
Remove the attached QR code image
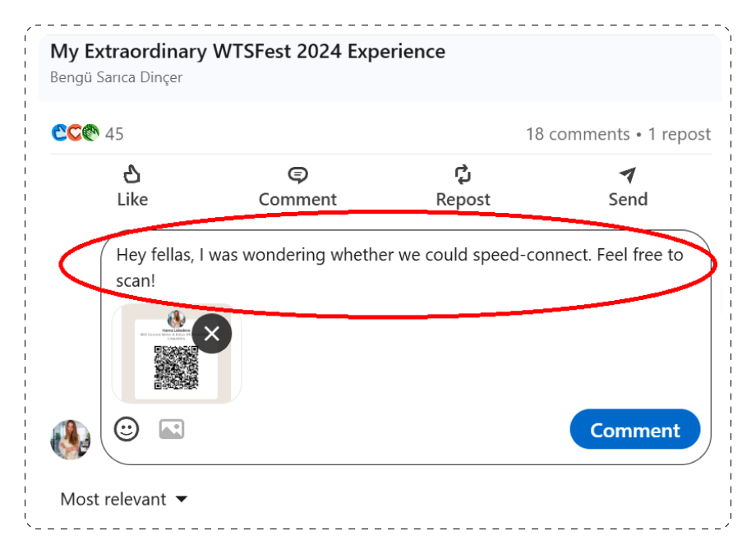pos(211,334)
